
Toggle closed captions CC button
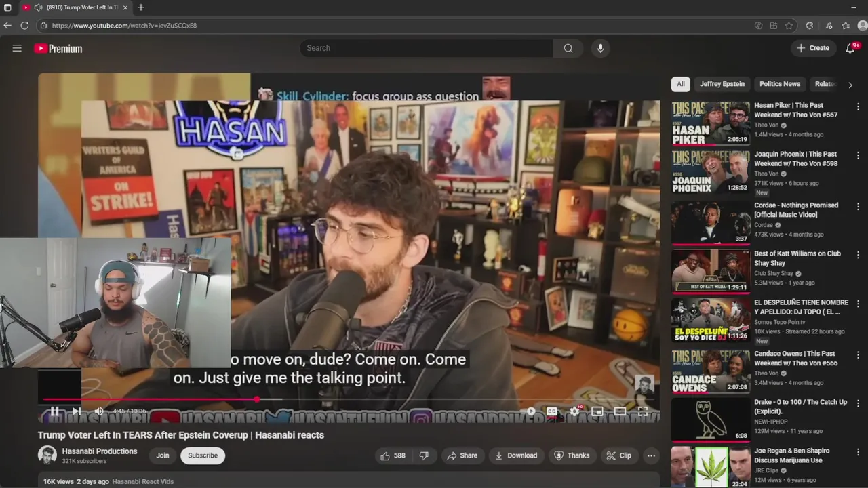coord(552,411)
